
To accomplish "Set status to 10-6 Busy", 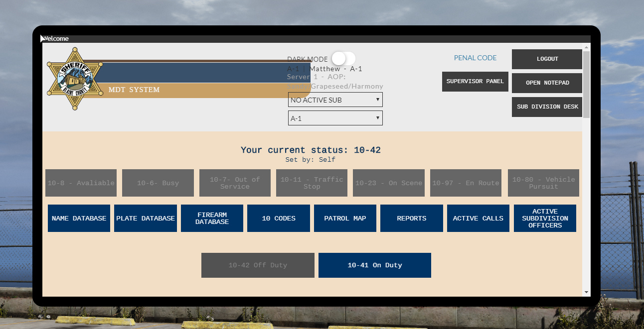I will pyautogui.click(x=158, y=183).
